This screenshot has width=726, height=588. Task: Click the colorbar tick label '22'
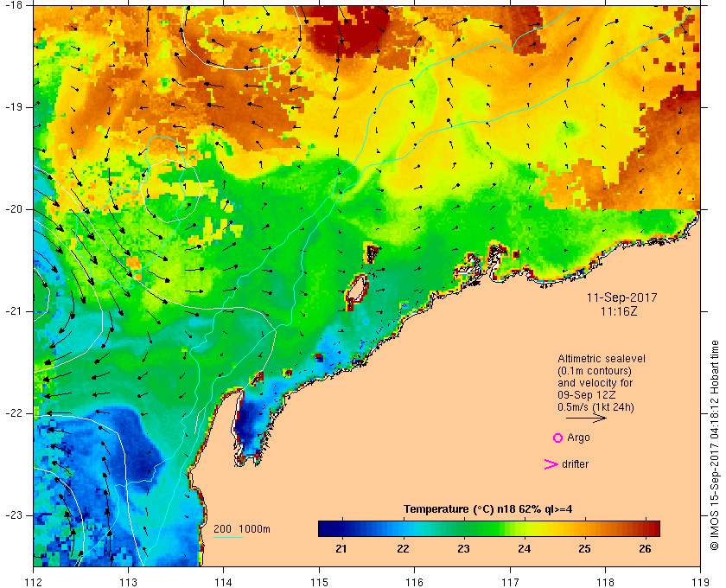pos(403,549)
